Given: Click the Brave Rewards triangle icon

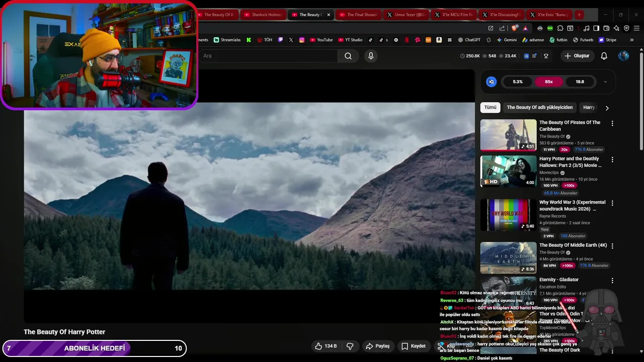Looking at the screenshot, I should pyautogui.click(x=525, y=28).
